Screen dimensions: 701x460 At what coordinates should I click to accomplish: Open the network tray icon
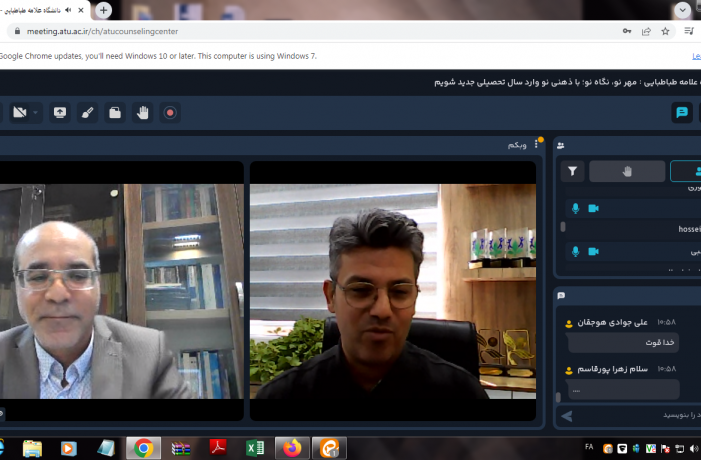point(680,448)
